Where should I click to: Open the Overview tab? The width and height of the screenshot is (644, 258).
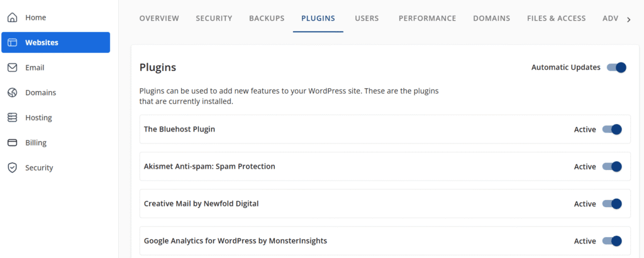pos(159,18)
